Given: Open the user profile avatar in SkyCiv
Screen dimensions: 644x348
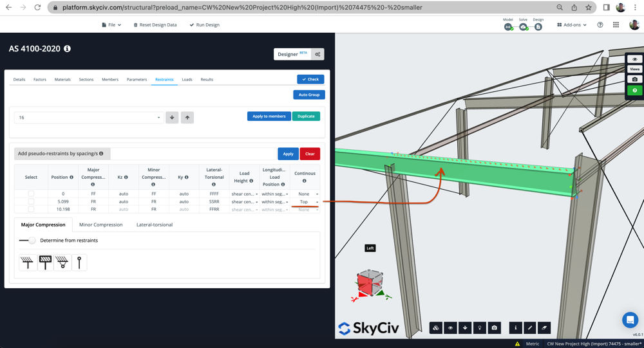Looking at the screenshot, I should click(634, 24).
